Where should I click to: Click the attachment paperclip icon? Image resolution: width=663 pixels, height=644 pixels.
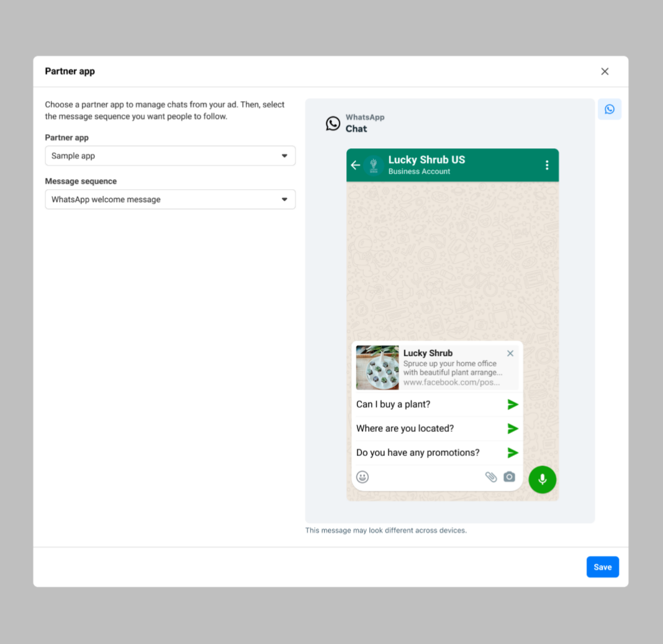[490, 477]
